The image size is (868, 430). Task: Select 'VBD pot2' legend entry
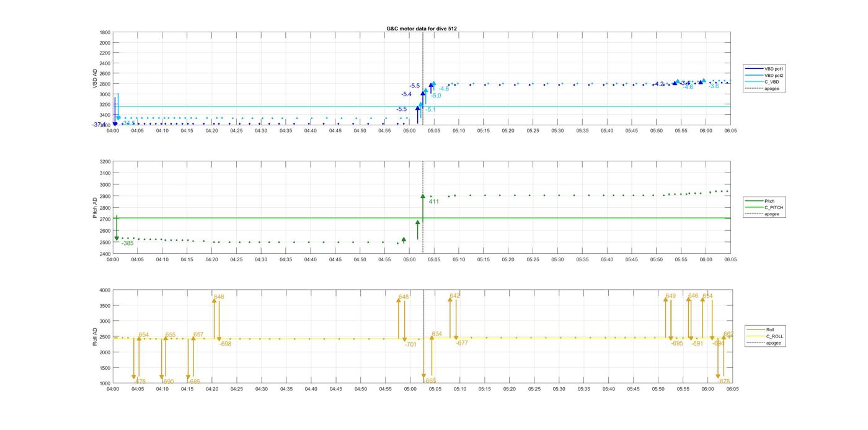tap(775, 76)
